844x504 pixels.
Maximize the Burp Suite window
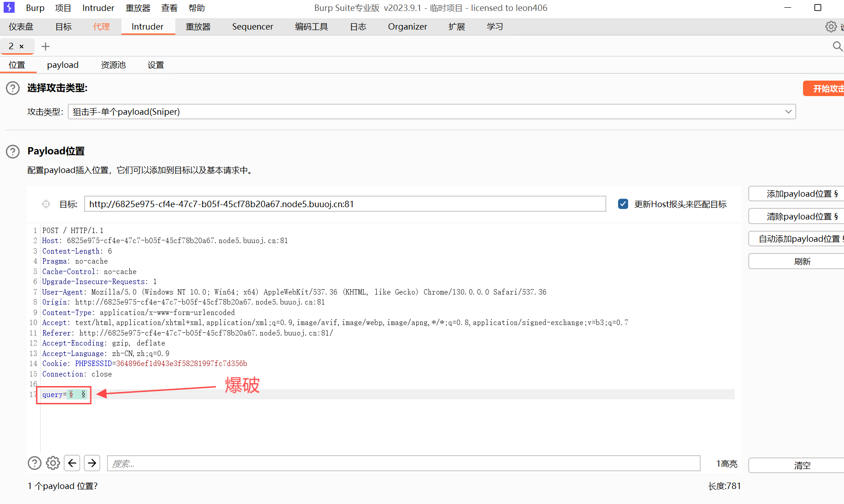coord(818,8)
